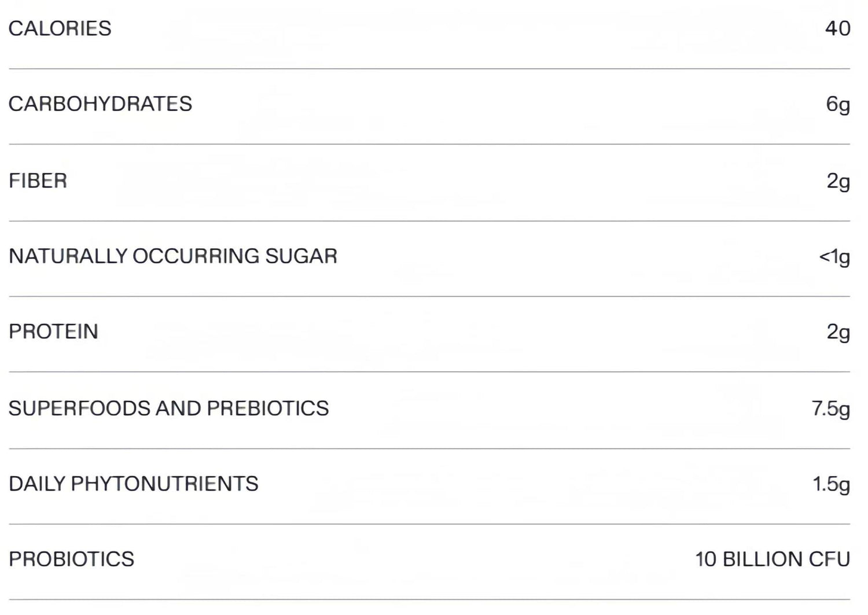
Task: Click the FIBER label
Action: (38, 181)
